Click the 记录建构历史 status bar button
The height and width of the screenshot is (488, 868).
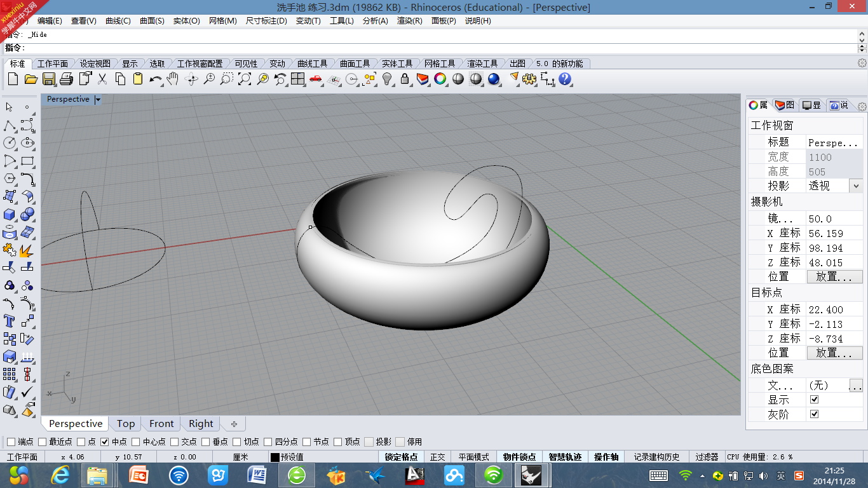pyautogui.click(x=656, y=457)
